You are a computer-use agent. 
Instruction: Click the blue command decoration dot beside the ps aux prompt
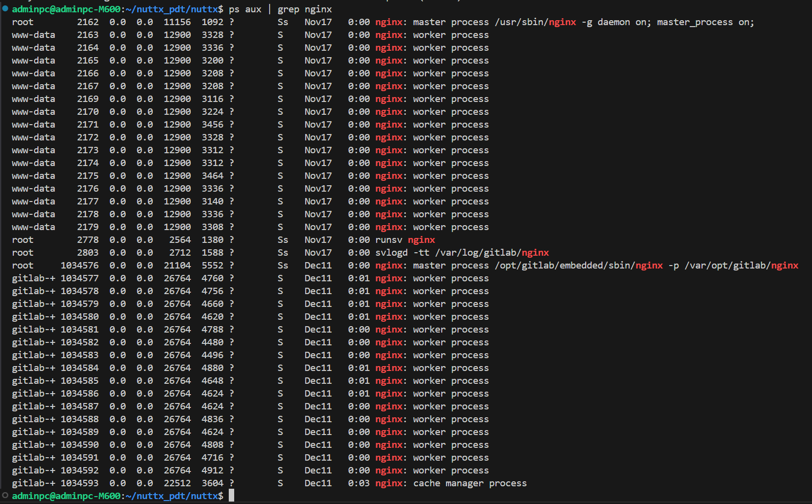pos(5,8)
